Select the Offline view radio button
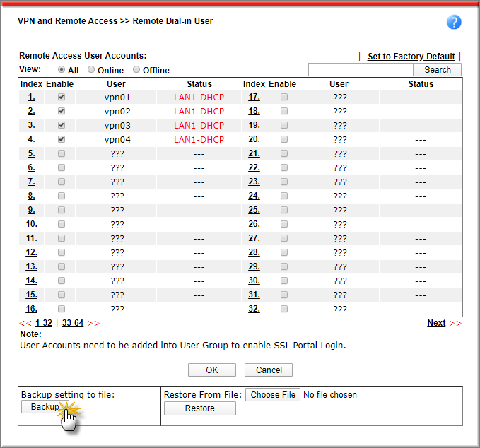480x448 pixels. [x=136, y=69]
